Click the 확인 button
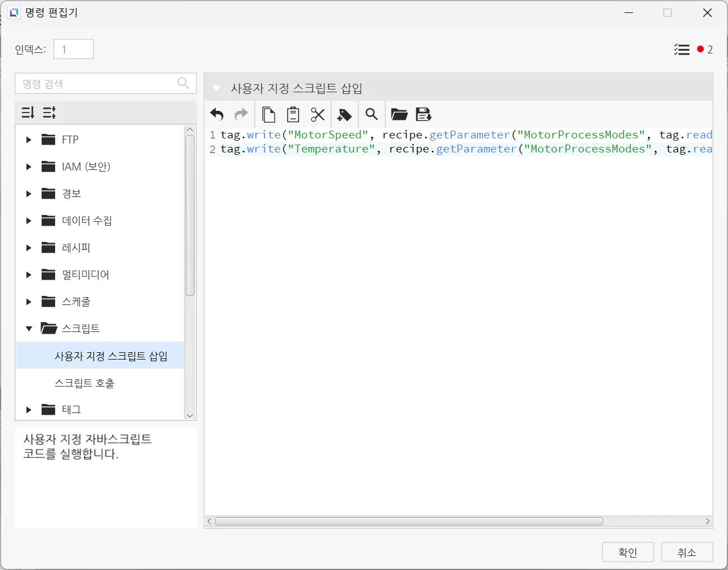Image resolution: width=728 pixels, height=570 pixels. (x=628, y=552)
